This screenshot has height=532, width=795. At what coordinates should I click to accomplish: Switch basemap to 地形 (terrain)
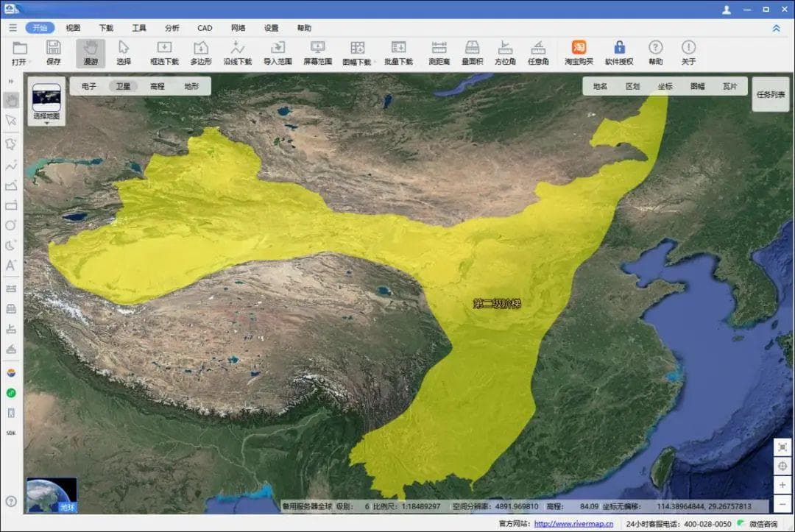pos(191,87)
